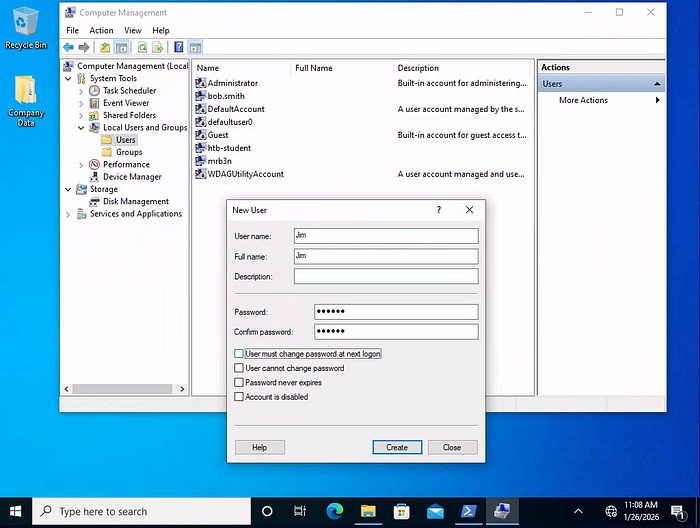
Task: Click the WDAGUtilityAccount user icon
Action: click(200, 174)
